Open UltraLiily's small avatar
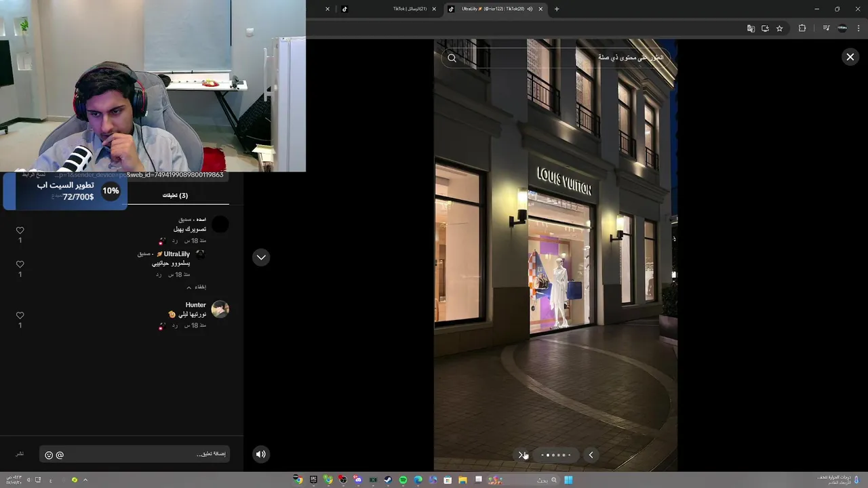This screenshot has height=488, width=868. pos(200,254)
